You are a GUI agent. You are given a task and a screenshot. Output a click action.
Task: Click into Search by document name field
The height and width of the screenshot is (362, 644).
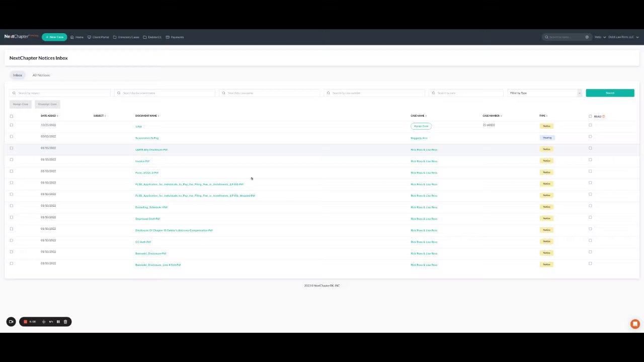[x=165, y=93]
